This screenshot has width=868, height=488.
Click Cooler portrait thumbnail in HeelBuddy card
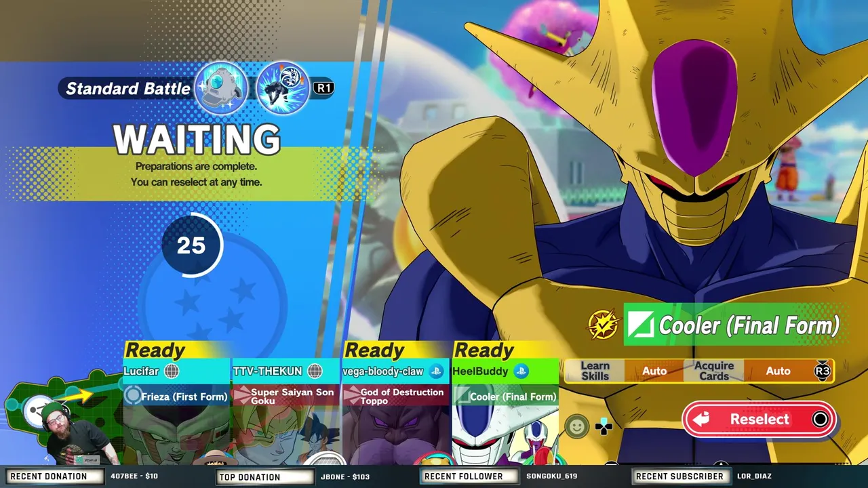coord(505,435)
